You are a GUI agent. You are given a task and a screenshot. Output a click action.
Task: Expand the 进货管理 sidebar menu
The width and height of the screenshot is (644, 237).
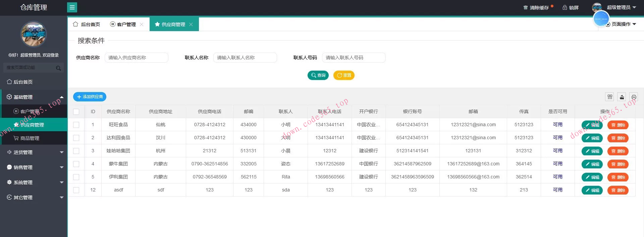34,152
